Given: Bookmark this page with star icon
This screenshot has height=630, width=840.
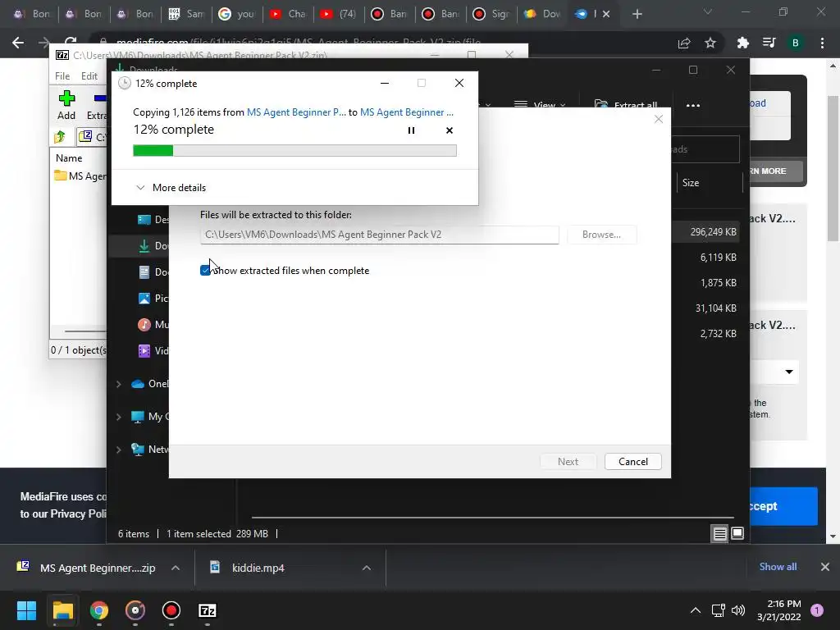Looking at the screenshot, I should [x=710, y=43].
